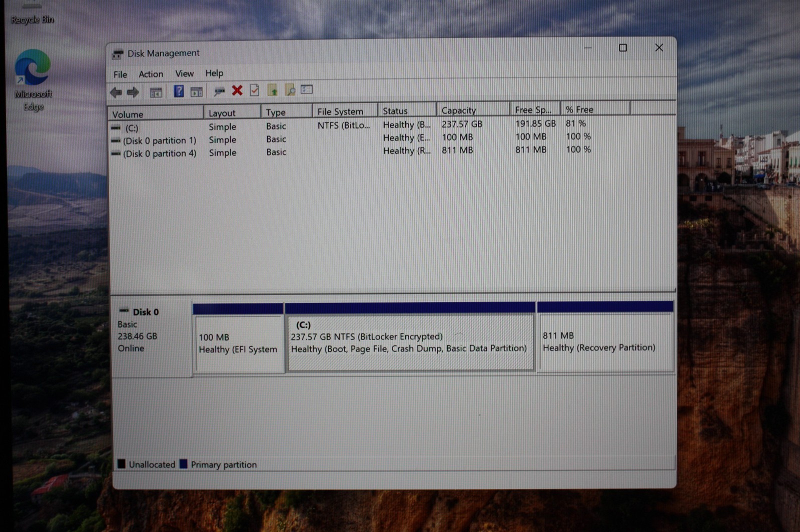Click the Properties checkmark toolbar icon
Screen dimensions: 800x532
coord(255,90)
